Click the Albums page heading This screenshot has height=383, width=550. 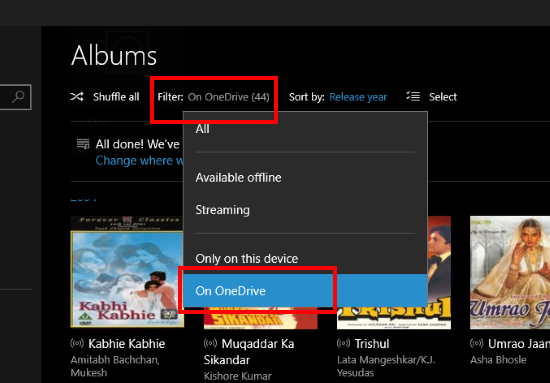pyautogui.click(x=114, y=55)
